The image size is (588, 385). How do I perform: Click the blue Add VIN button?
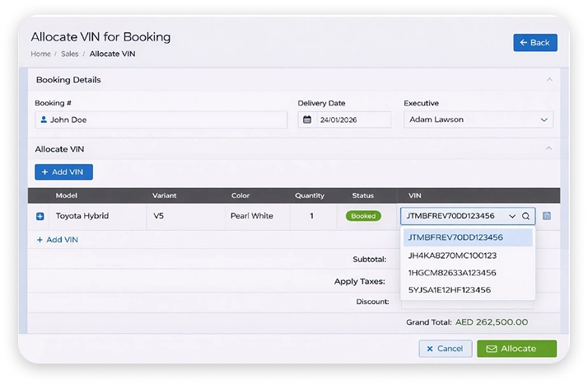pyautogui.click(x=63, y=171)
